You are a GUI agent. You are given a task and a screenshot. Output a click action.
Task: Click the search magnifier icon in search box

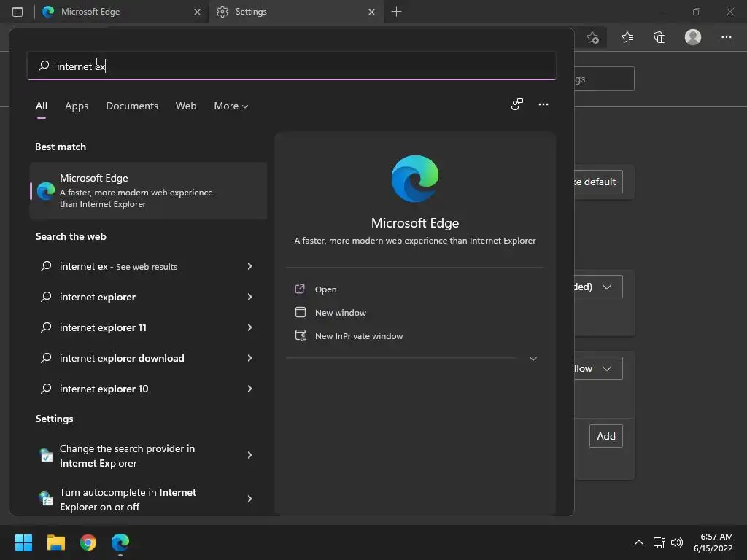[44, 66]
